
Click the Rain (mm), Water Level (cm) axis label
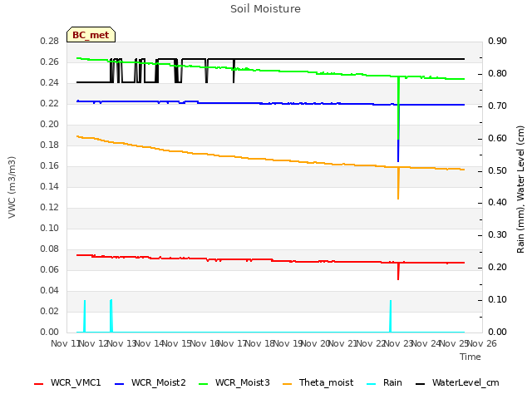pos(520,190)
